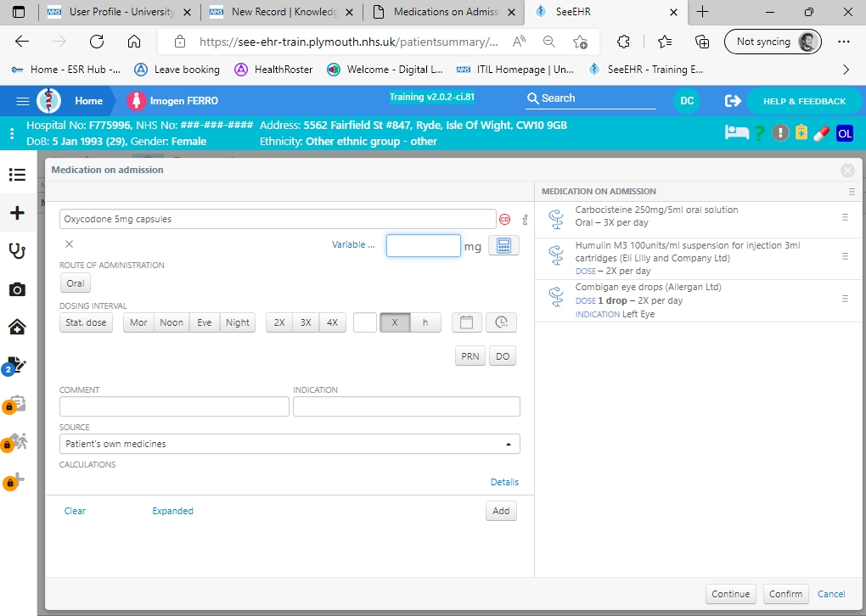Click the logout arrow icon
Screen dimensions: 866x616
click(733, 100)
